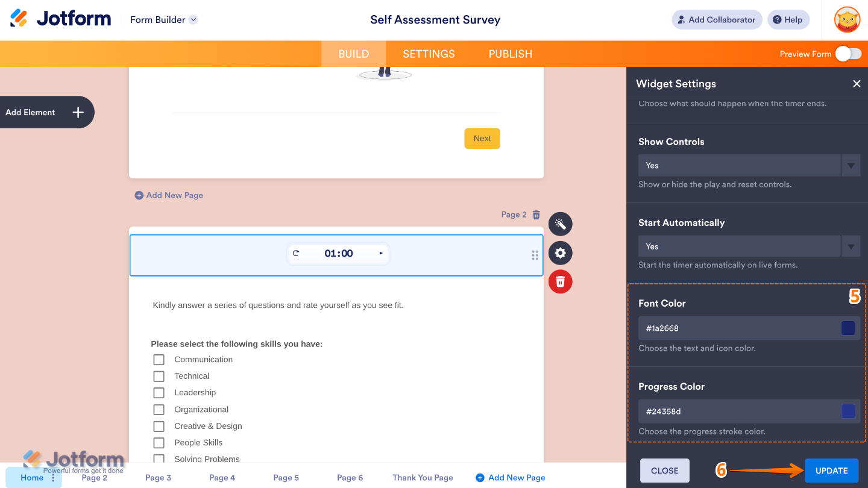Go to the Page 4 tab
This screenshot has height=488, width=868.
tap(222, 477)
